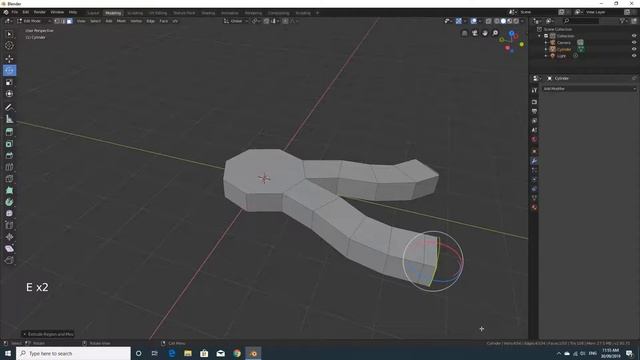640x360 pixels.
Task: Select the active Rotate tool
Action: point(9,71)
